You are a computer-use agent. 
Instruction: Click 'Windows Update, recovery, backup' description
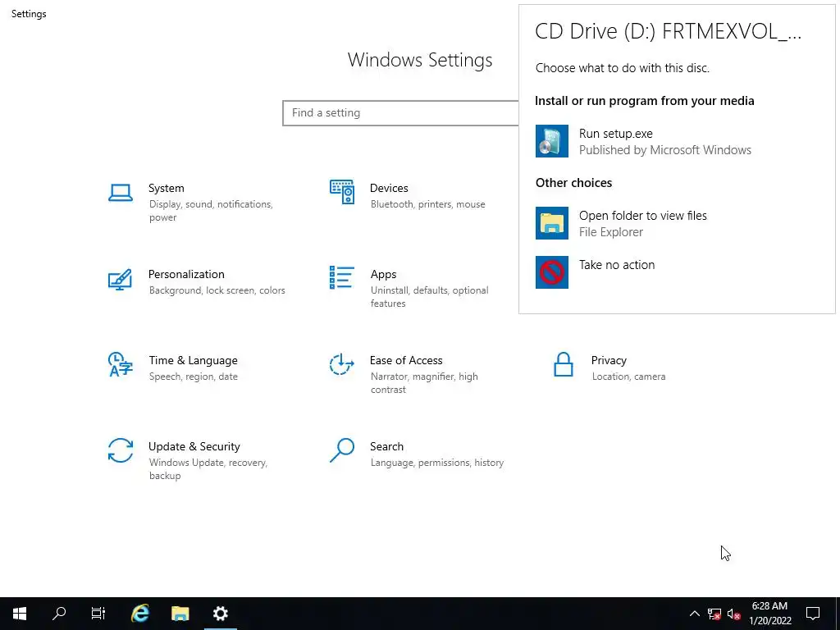(208, 468)
